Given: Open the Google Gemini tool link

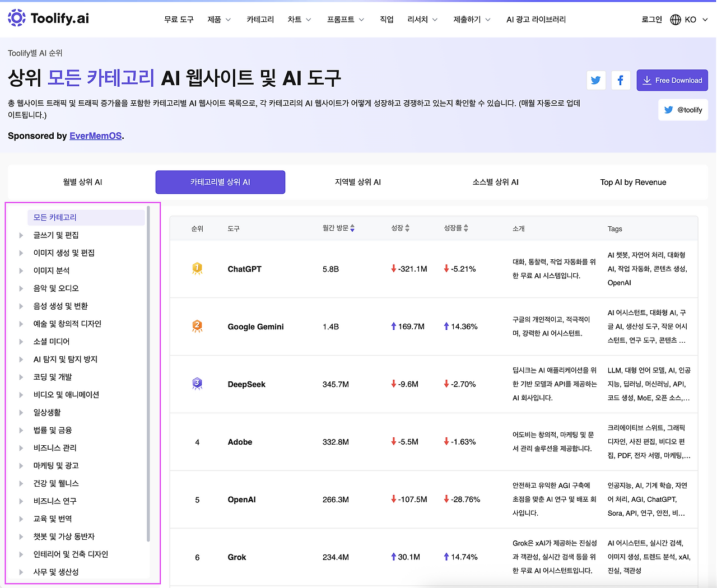Looking at the screenshot, I should 256,326.
